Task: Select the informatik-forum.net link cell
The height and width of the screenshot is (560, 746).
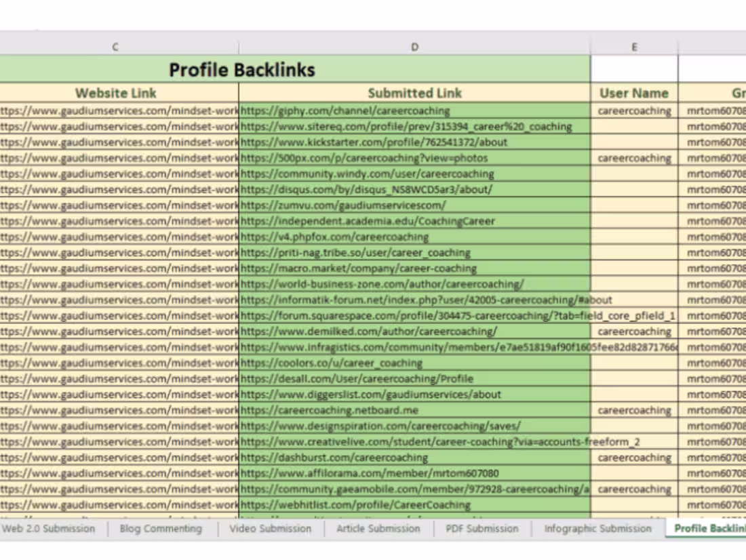Action: tap(414, 300)
